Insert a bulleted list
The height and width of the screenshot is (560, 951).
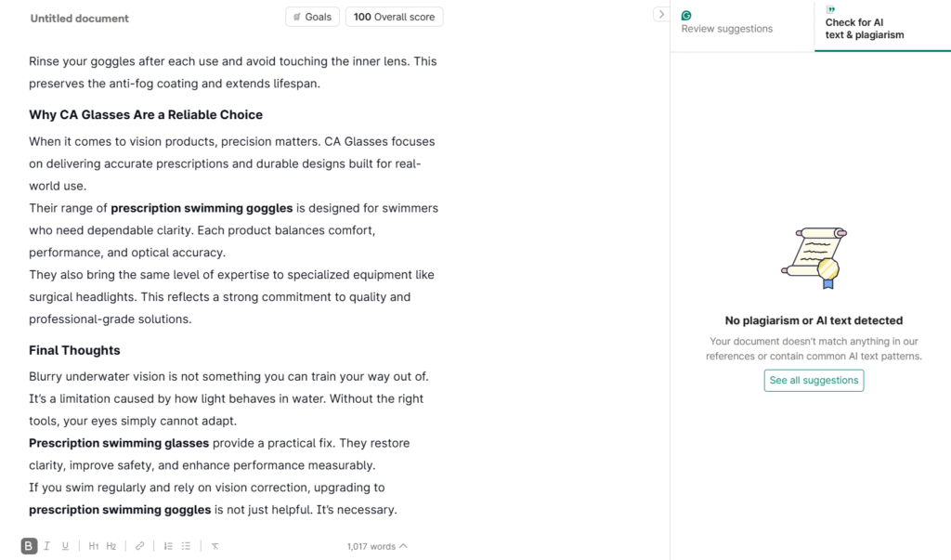(x=186, y=546)
